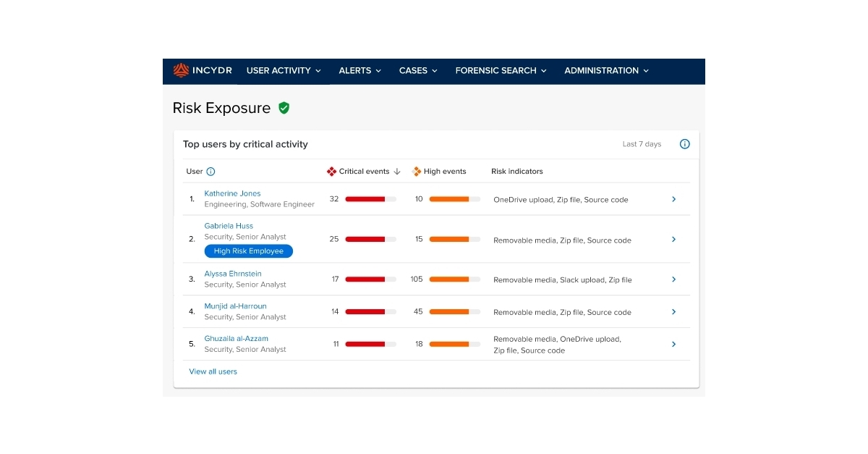Open details for Alyssa Ehrnstein via the chevron arrow

673,279
